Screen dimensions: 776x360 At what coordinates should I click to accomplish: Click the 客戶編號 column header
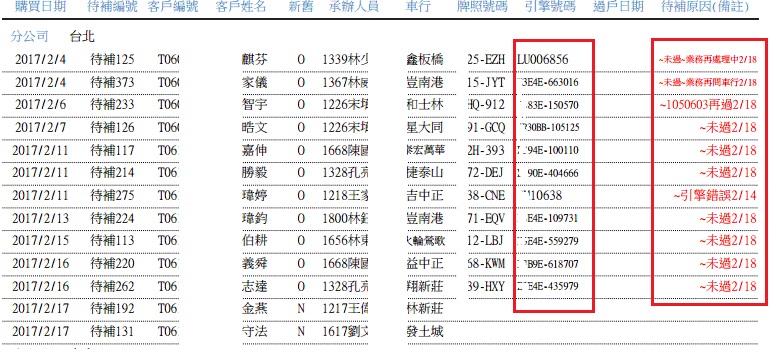(x=173, y=6)
